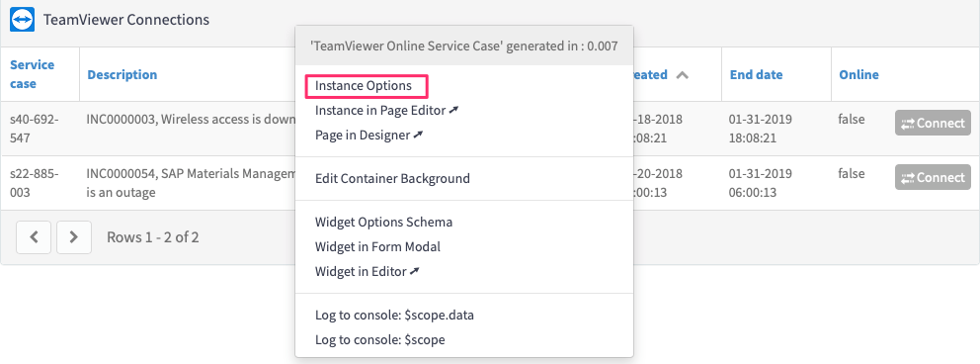The image size is (980, 364).
Task: Open Widget Options Schema
Action: pos(383,222)
